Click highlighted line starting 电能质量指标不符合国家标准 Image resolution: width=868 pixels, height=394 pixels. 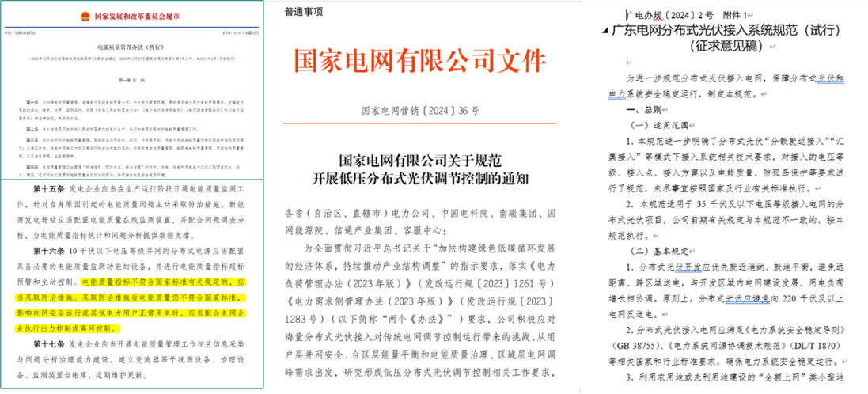pyautogui.click(x=163, y=282)
